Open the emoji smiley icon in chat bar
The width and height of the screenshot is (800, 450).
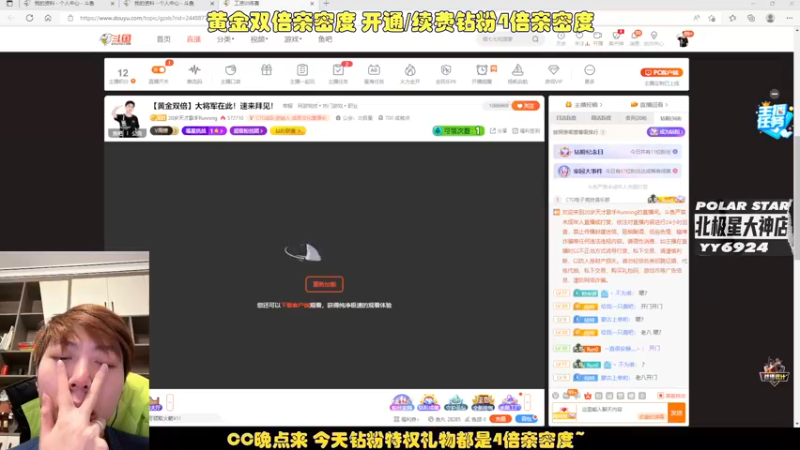click(556, 395)
